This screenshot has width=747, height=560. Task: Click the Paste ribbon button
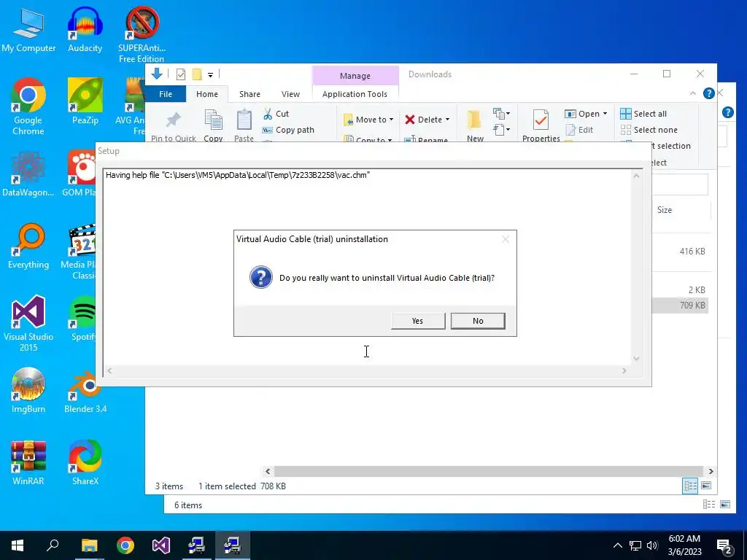click(244, 125)
